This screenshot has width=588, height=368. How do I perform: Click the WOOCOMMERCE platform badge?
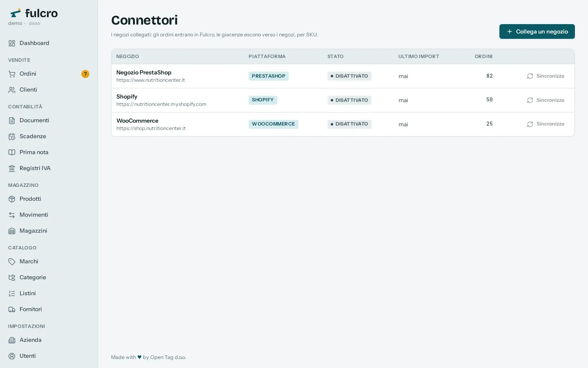[x=274, y=124]
